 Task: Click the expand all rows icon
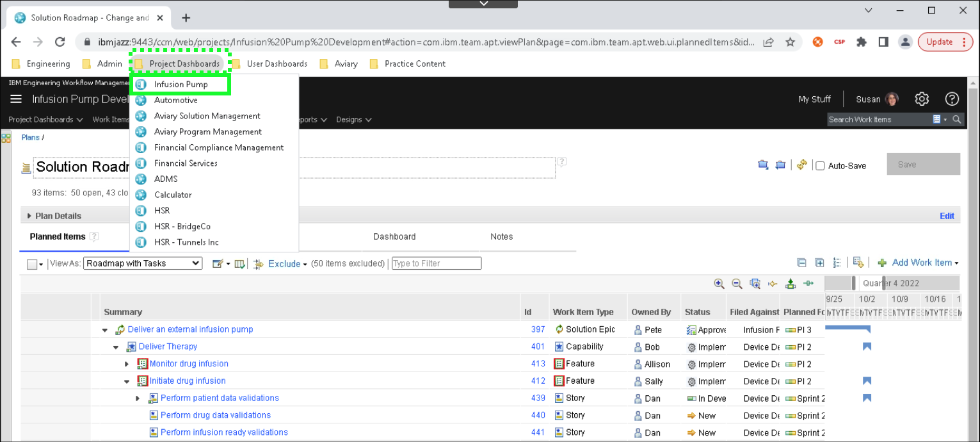819,263
